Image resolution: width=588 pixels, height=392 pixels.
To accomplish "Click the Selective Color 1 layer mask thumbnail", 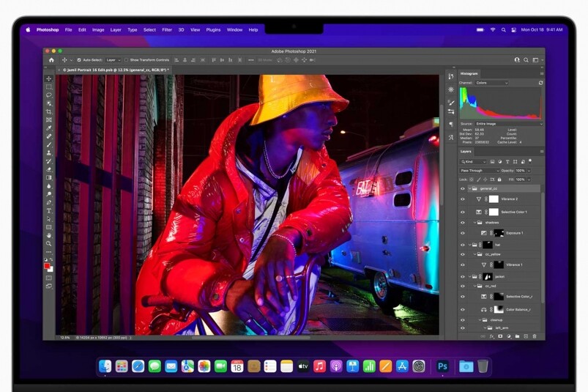I will click(494, 212).
